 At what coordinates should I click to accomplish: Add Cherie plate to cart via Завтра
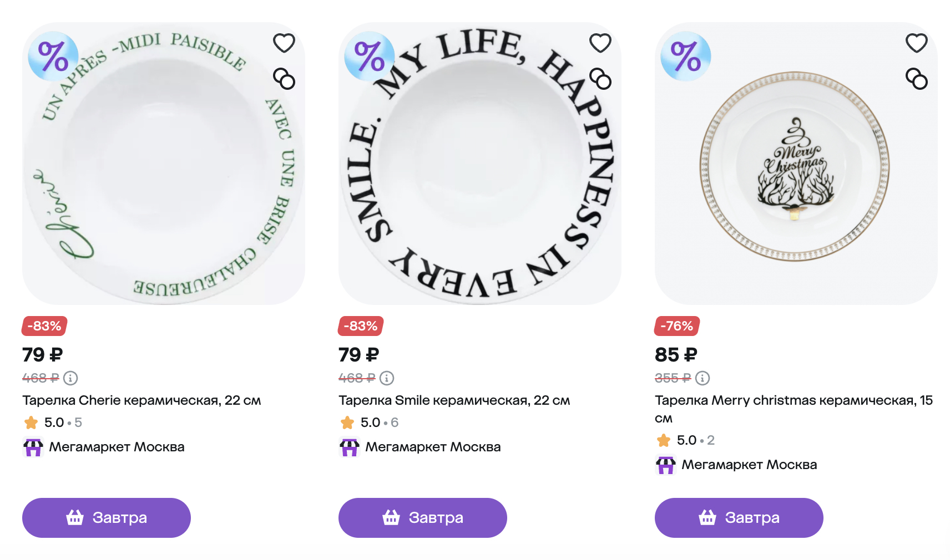pyautogui.click(x=107, y=518)
